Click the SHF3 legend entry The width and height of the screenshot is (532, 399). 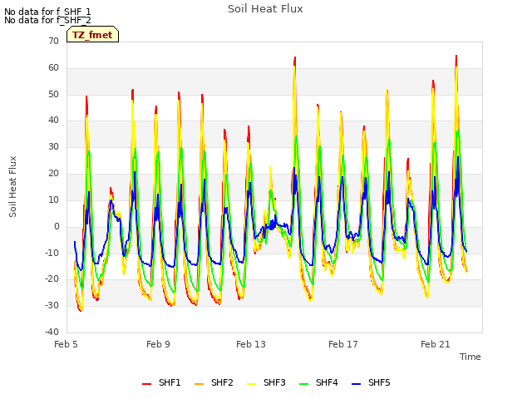click(x=266, y=383)
